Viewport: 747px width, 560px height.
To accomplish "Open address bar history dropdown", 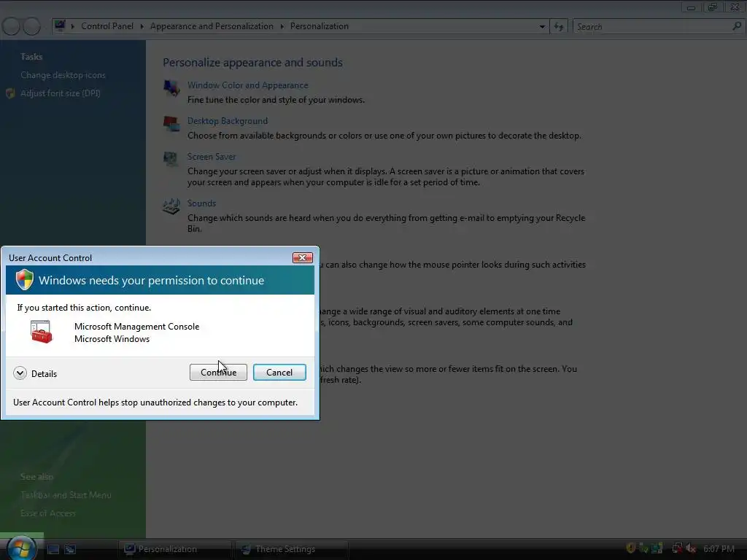I will click(x=542, y=27).
